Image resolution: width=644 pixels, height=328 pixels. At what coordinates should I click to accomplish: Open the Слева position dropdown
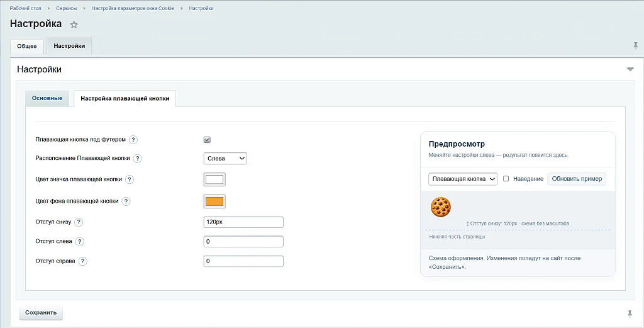coord(225,158)
